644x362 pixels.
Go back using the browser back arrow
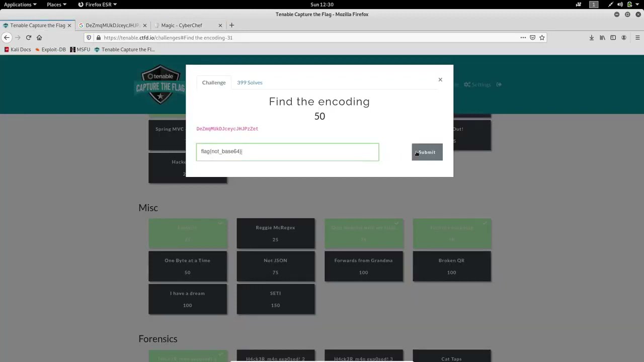(7, 37)
